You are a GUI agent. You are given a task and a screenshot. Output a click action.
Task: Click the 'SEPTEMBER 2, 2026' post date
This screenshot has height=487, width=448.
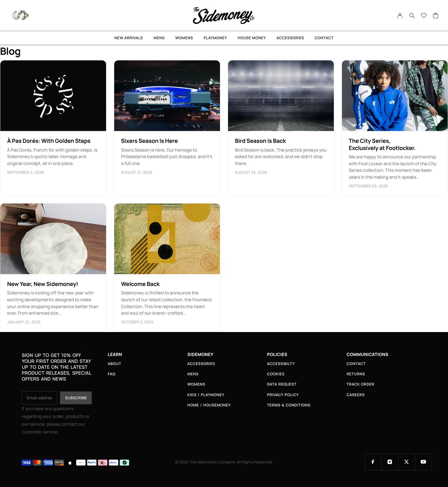pos(25,172)
